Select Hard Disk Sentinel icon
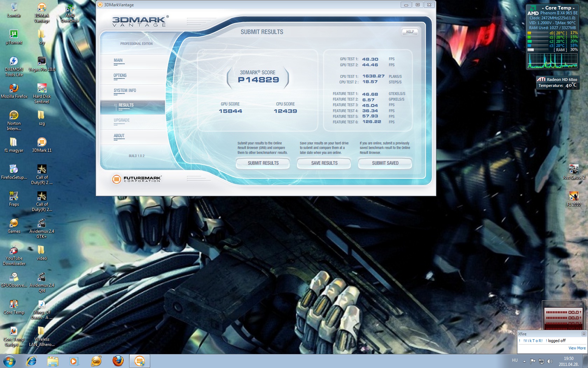The height and width of the screenshot is (368, 588). point(42,94)
